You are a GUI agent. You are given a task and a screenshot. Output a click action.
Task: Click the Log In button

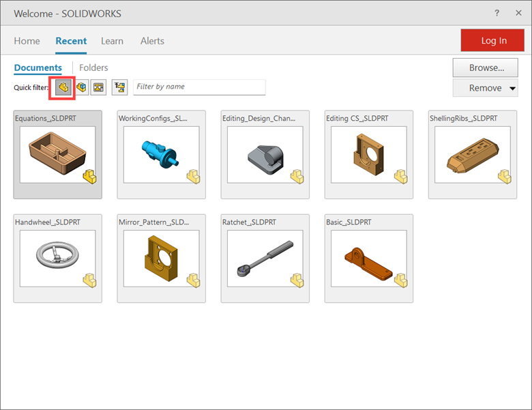pos(492,40)
